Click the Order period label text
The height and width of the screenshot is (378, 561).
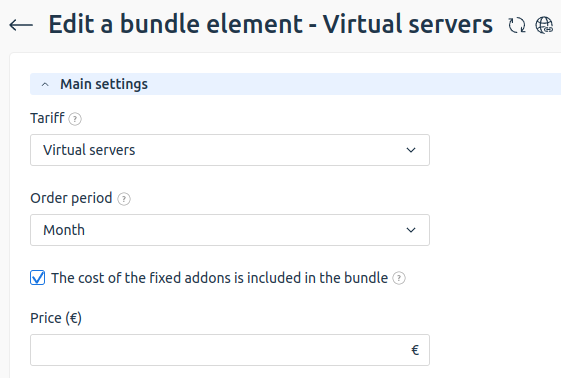(71, 198)
